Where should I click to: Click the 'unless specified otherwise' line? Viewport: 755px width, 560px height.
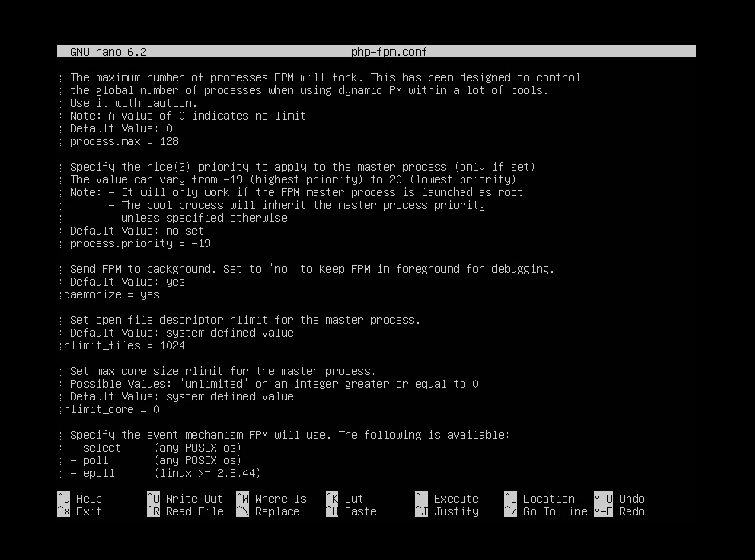coord(204,218)
